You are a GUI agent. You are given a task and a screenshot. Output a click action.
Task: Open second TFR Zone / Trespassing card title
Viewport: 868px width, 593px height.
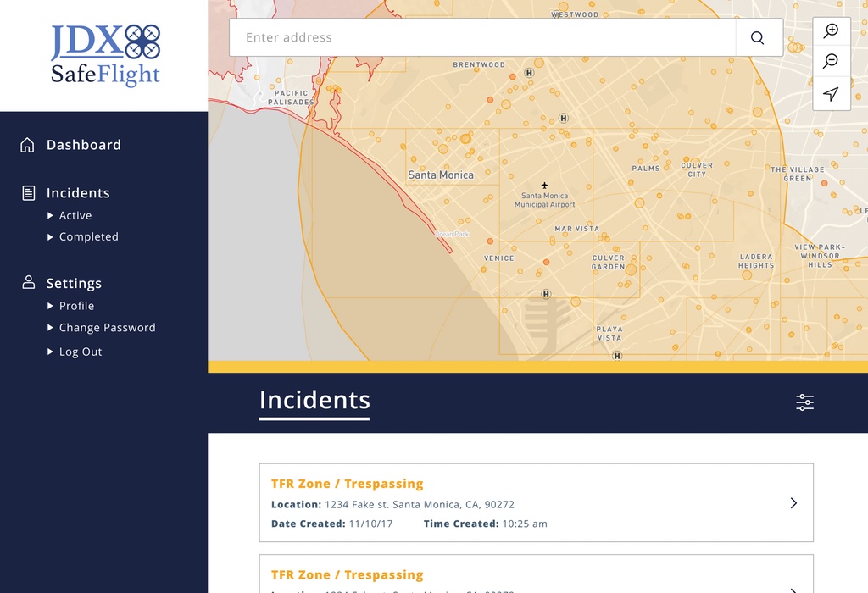pyautogui.click(x=347, y=574)
